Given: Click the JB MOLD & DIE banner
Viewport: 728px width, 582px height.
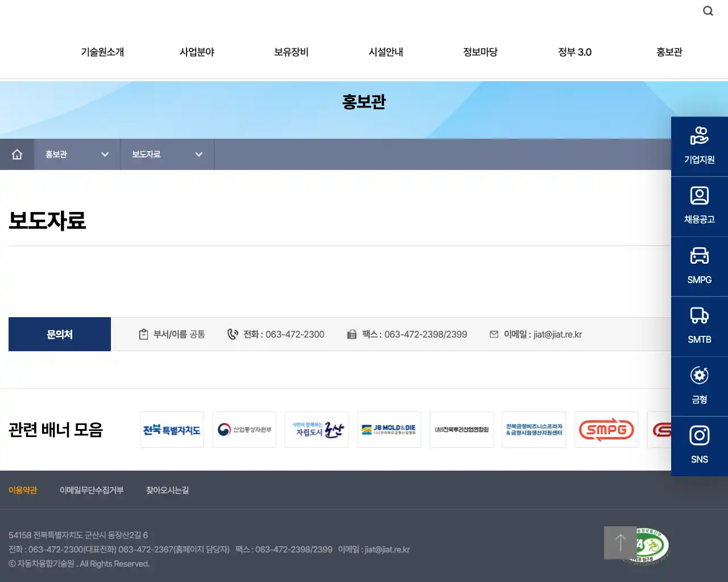Looking at the screenshot, I should [x=389, y=430].
